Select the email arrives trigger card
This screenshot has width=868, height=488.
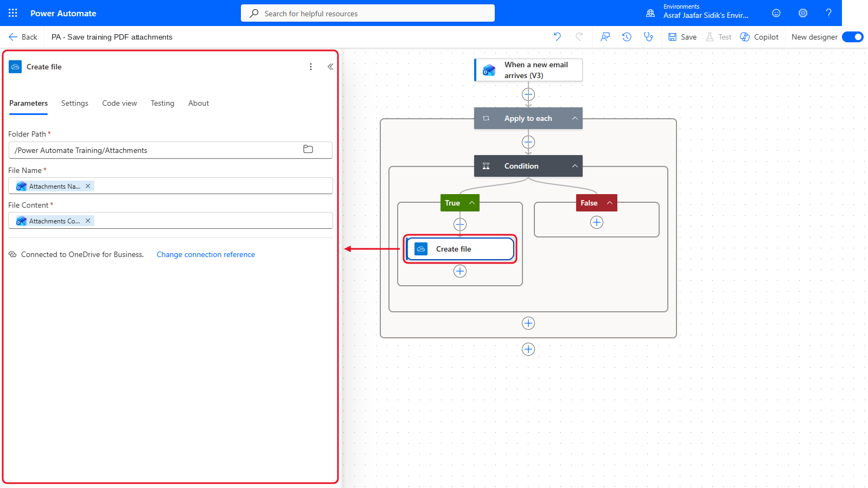(x=528, y=70)
